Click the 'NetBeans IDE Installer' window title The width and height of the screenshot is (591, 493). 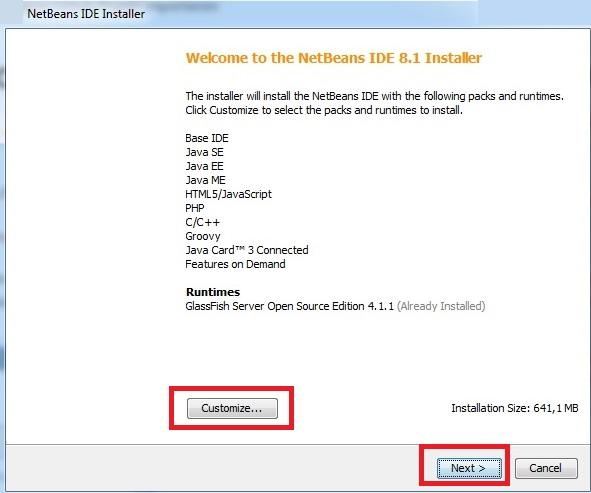tap(86, 14)
